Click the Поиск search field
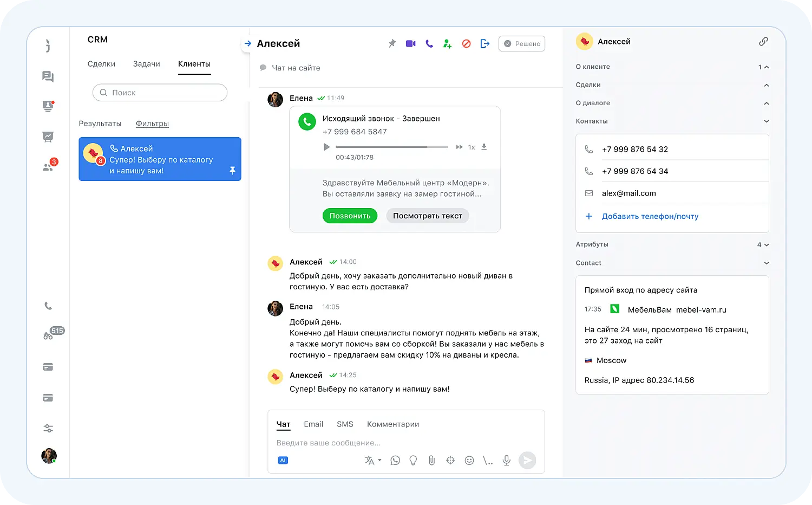The width and height of the screenshot is (812, 505). pos(160,92)
